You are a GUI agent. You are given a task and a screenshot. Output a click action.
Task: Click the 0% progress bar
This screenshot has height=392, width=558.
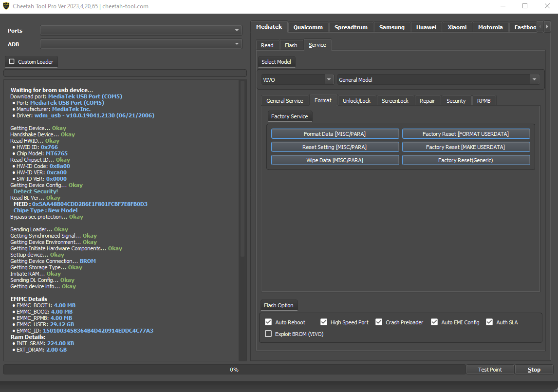(234, 369)
